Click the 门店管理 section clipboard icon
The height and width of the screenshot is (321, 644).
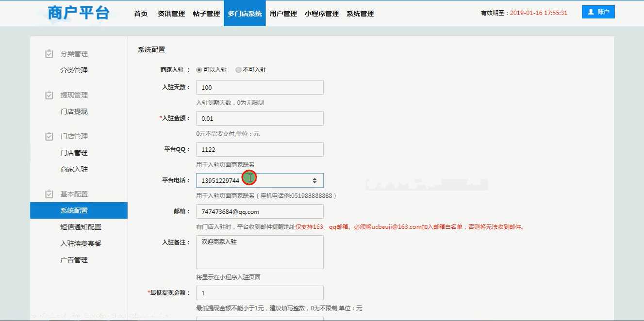49,136
